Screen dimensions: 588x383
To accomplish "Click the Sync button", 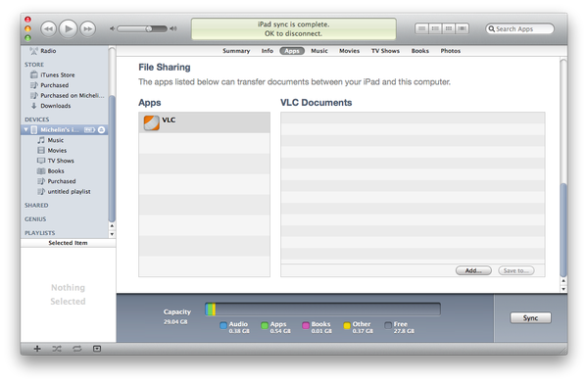I will [530, 317].
